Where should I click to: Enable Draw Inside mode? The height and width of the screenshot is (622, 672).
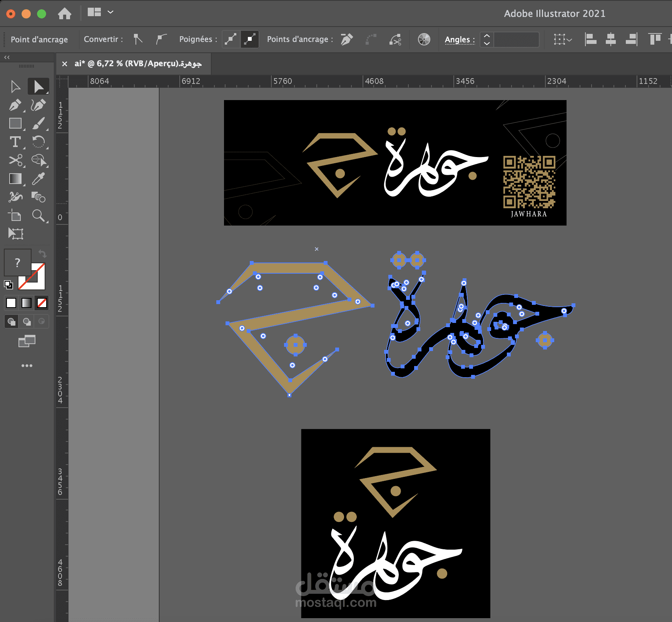point(42,321)
